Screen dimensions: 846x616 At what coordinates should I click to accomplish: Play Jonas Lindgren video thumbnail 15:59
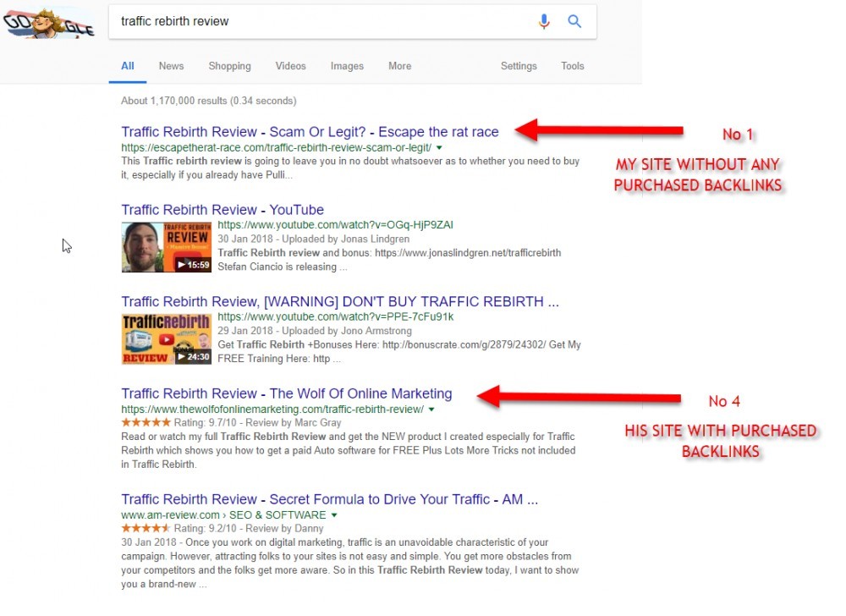166,247
